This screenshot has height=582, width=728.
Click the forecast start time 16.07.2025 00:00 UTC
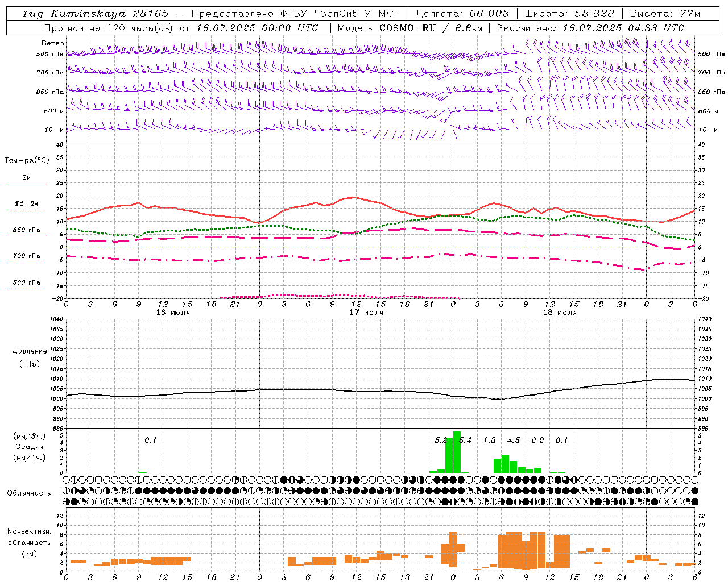257,28
